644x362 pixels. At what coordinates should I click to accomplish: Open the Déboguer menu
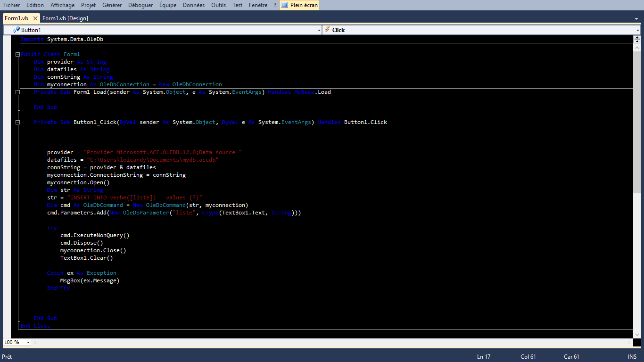tap(140, 5)
